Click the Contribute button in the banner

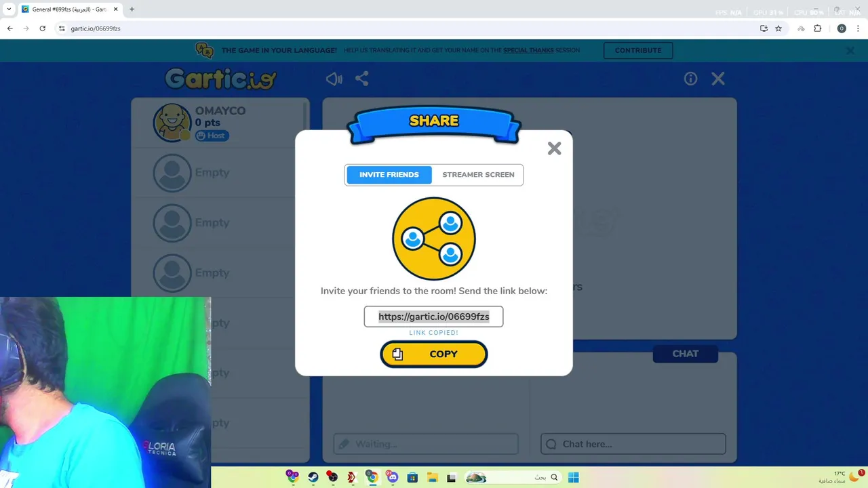(638, 50)
